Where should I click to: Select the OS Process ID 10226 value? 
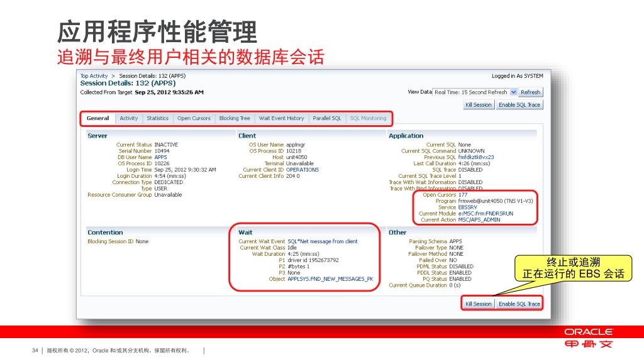pos(162,163)
